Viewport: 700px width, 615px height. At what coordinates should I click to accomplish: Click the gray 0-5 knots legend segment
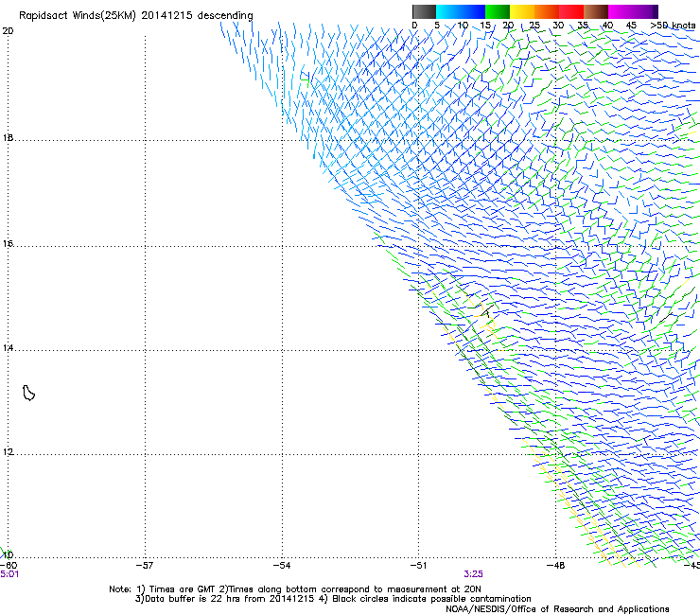pos(424,11)
